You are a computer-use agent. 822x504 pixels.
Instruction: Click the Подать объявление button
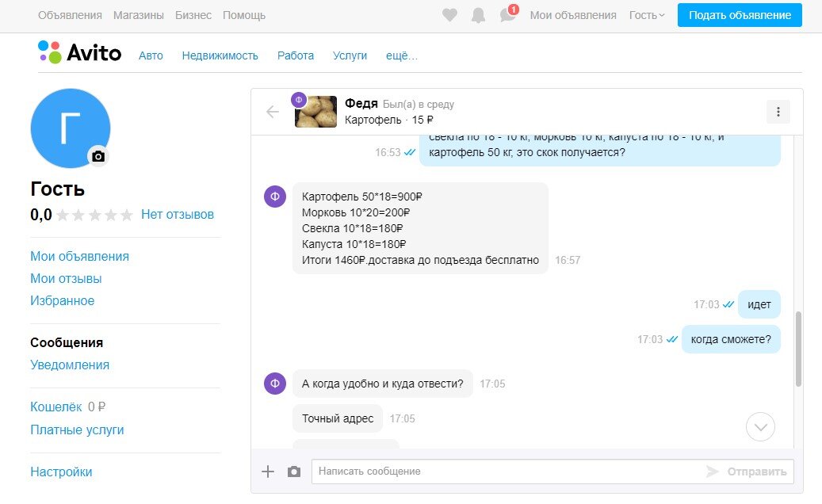[x=740, y=15]
